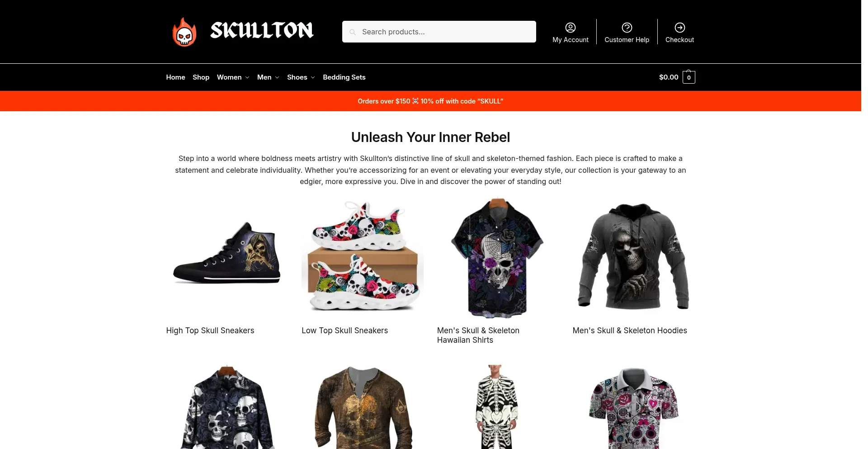Select the Hawaiian skull shirt image
The height and width of the screenshot is (449, 868).
coord(498,257)
